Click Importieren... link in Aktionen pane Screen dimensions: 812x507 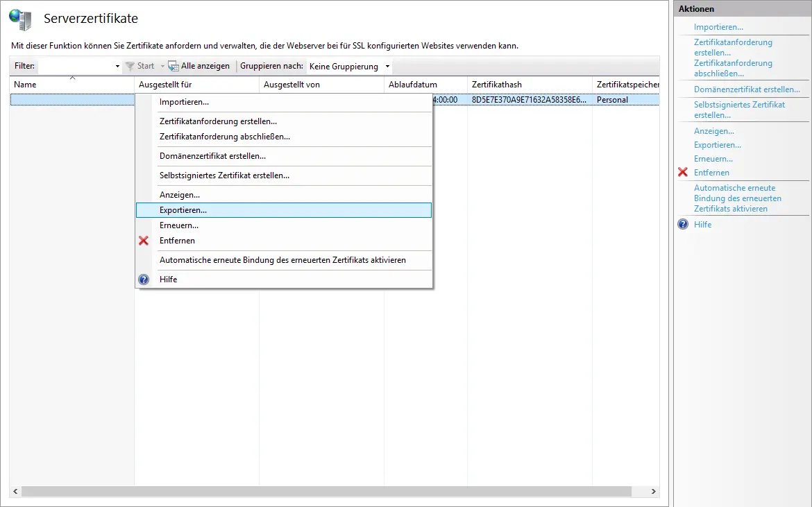tap(718, 27)
